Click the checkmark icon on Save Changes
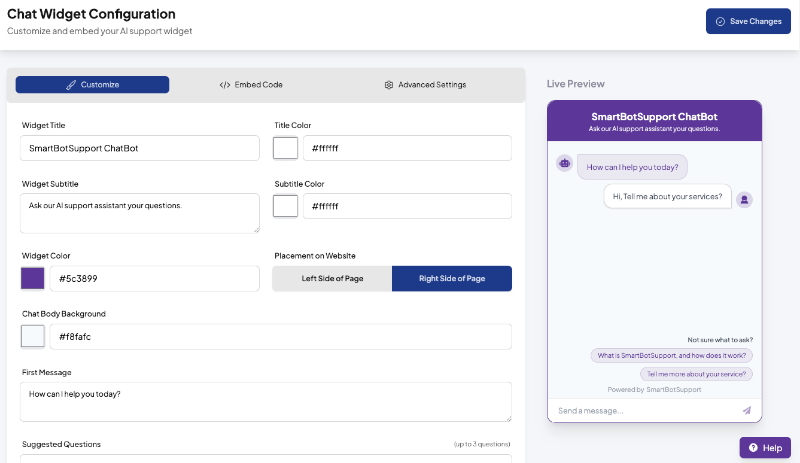Screen dimensions: 800x463 click(720, 21)
